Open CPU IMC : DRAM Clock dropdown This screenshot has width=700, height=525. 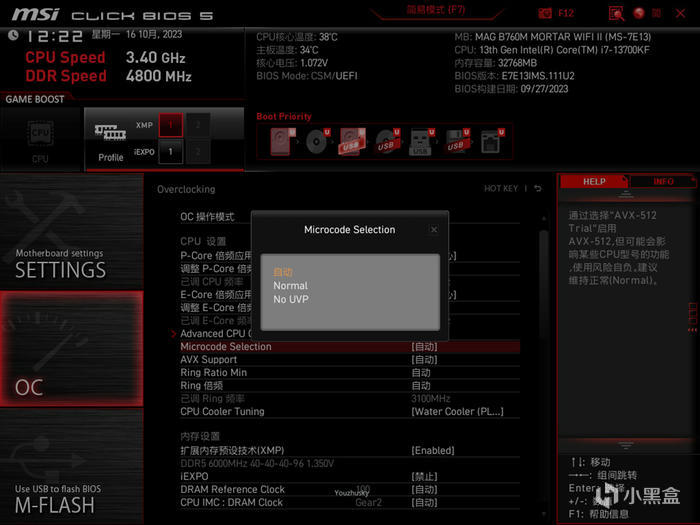point(424,502)
